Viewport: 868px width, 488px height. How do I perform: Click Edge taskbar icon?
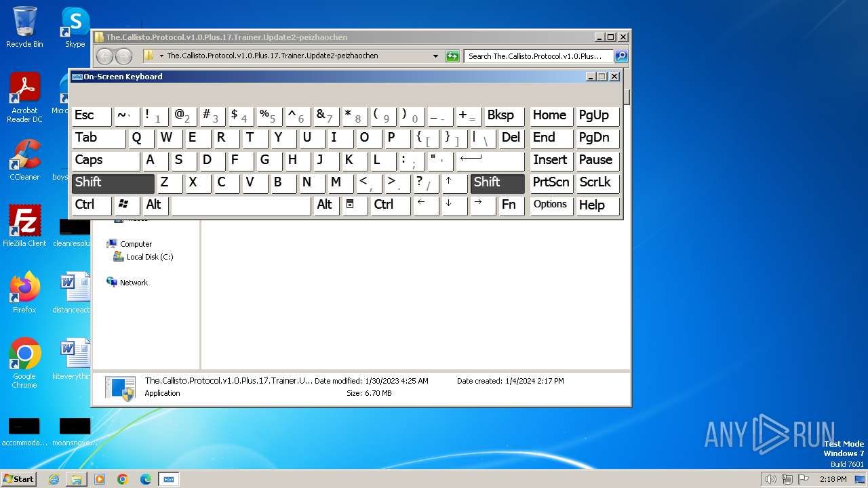146,479
